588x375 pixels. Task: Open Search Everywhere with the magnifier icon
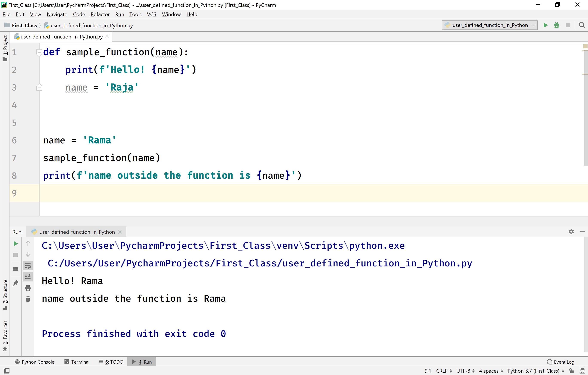[x=582, y=25]
